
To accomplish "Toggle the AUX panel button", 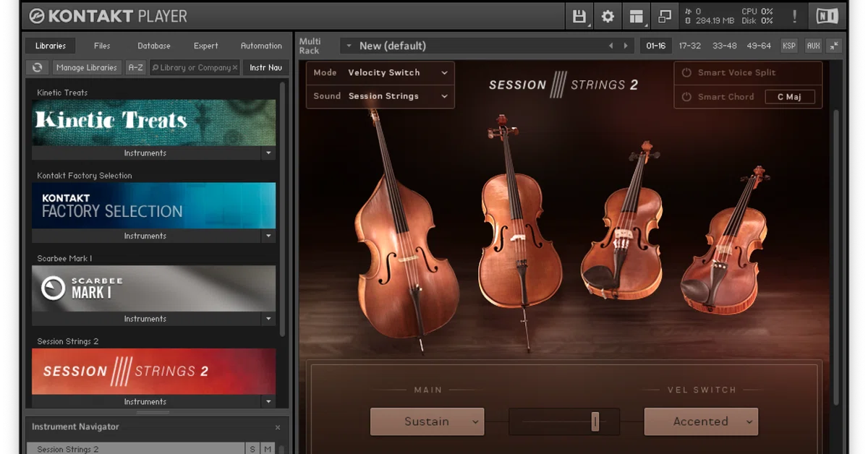I will 813,46.
